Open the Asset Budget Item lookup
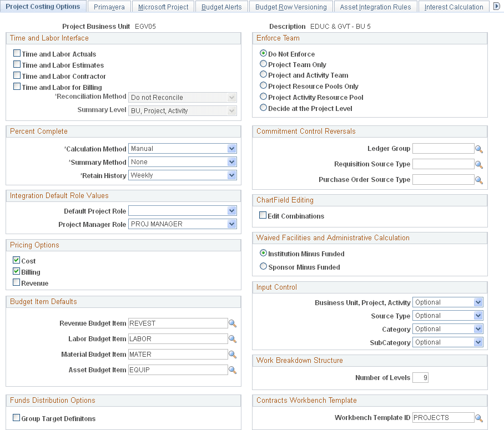Viewport: 504px width, 430px height. click(232, 370)
